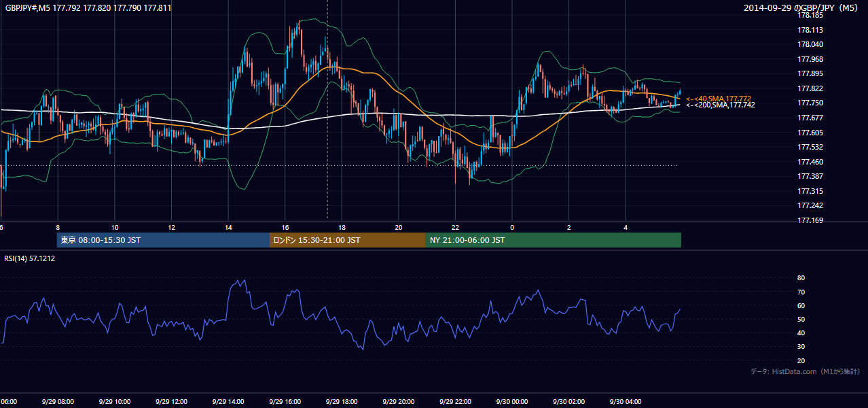Click price axis value 177.750
Image resolution: width=868 pixels, height=408 pixels.
click(810, 103)
